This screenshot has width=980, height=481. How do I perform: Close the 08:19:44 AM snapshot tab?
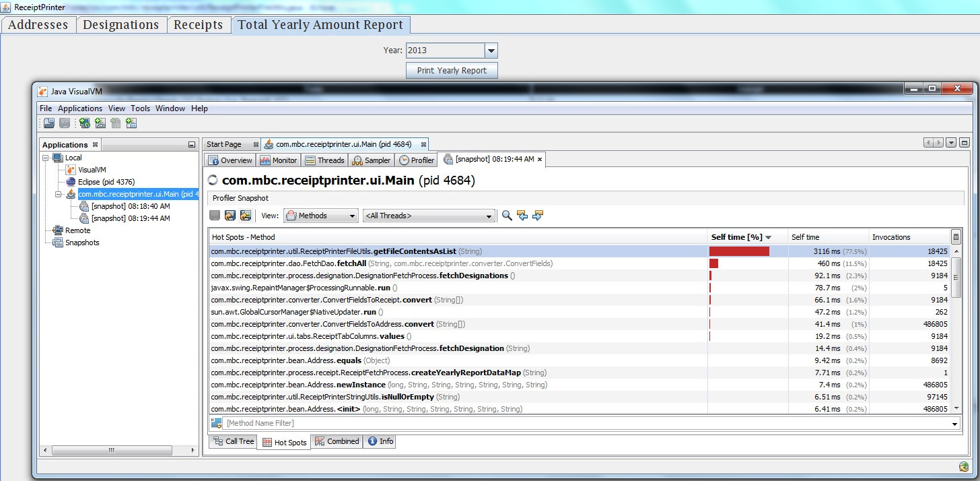(539, 160)
